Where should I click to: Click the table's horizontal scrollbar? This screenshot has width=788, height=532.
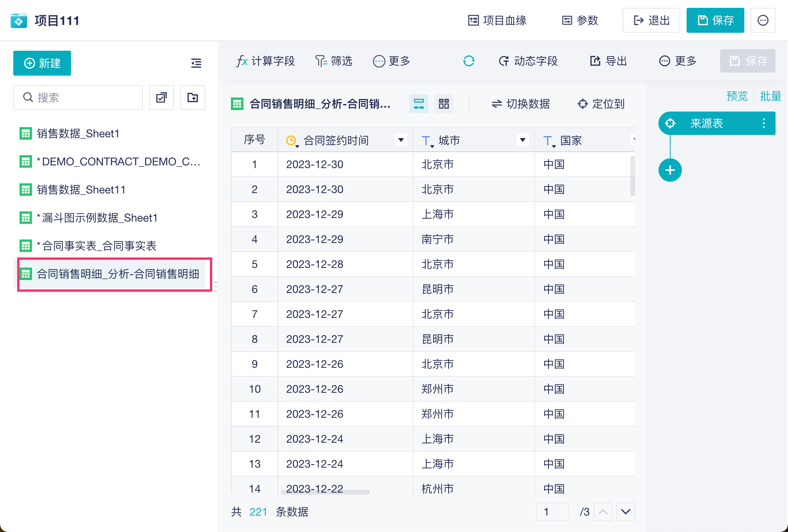pos(325,492)
